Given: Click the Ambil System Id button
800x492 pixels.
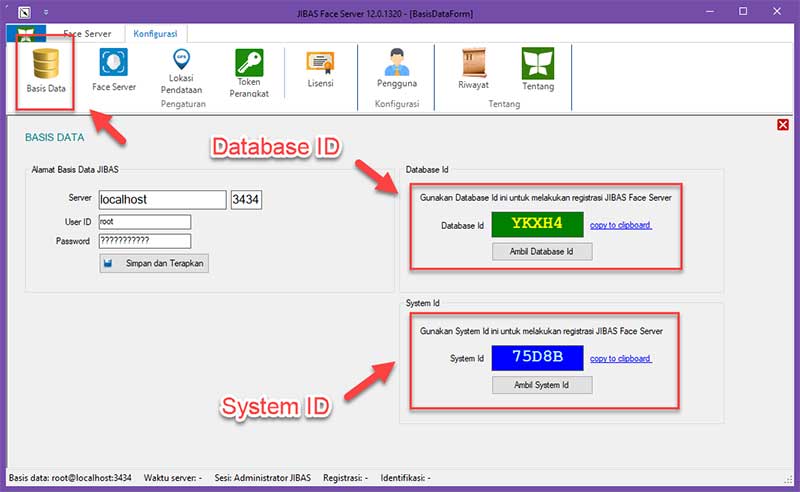Looking at the screenshot, I should tap(542, 385).
